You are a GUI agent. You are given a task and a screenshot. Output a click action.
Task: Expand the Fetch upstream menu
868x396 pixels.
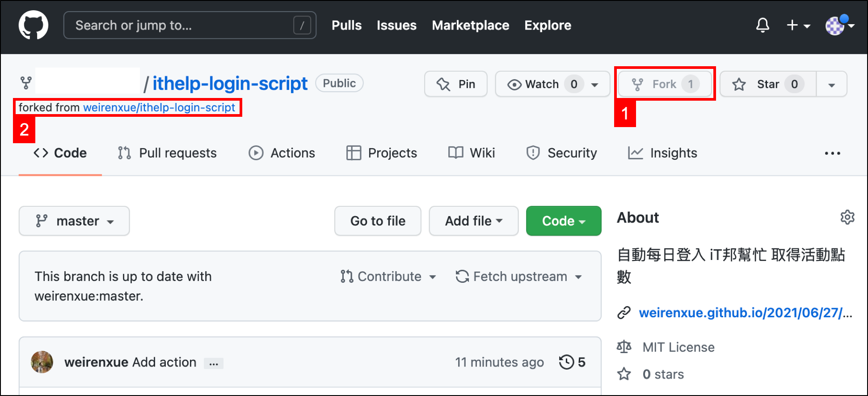[518, 277]
